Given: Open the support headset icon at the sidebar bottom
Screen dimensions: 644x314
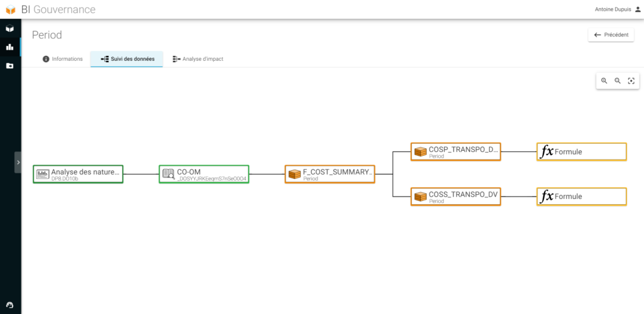Looking at the screenshot, I should [10, 305].
